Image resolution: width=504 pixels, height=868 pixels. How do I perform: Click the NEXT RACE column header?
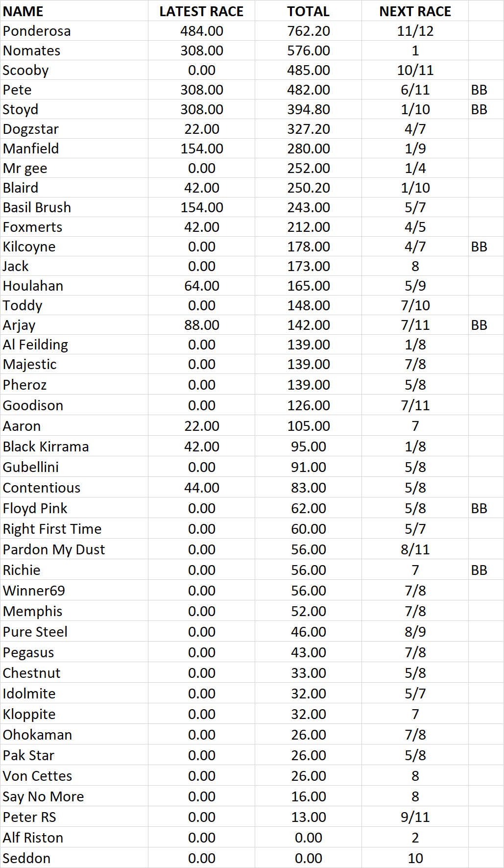point(415,11)
